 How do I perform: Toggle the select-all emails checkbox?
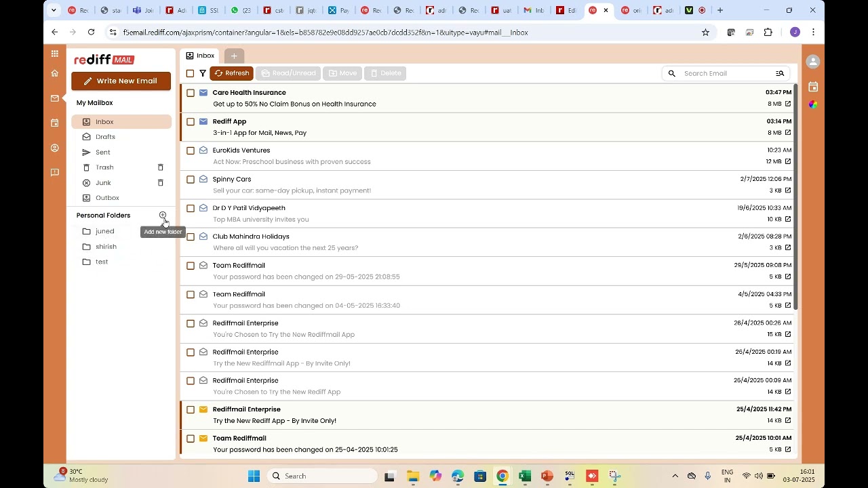click(190, 73)
